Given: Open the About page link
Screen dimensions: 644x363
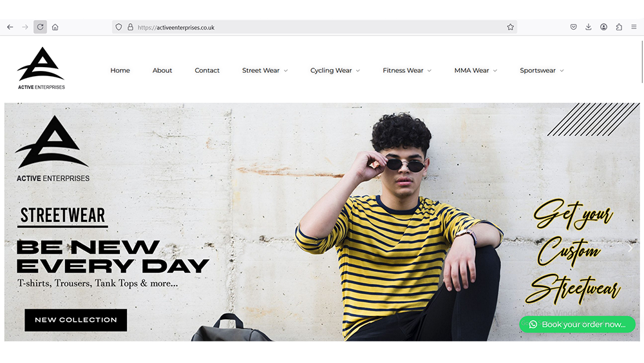Looking at the screenshot, I should tap(162, 70).
